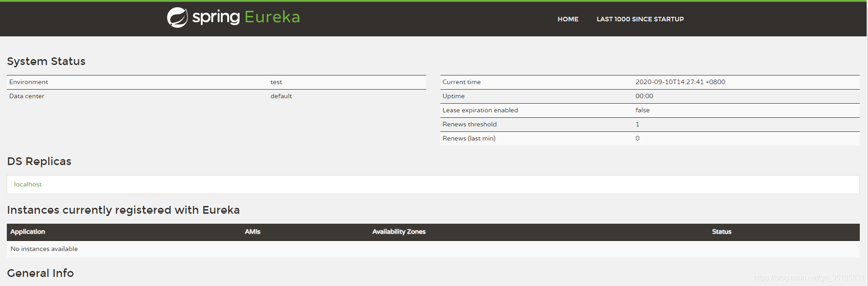Select the timestamp 2020-09-10T14:27:41 +0800
This screenshot has height=286, width=868.
[x=680, y=82]
